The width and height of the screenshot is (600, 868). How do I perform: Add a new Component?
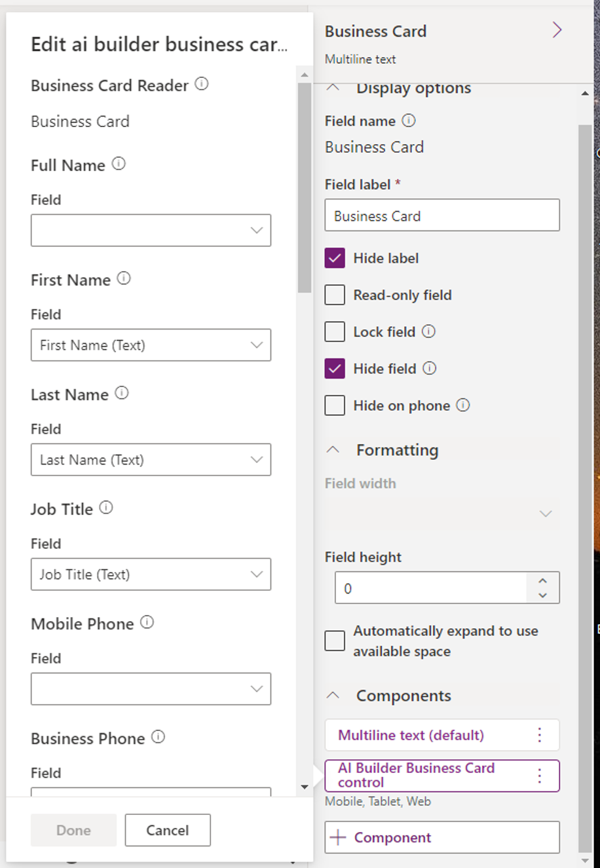pyautogui.click(x=441, y=837)
